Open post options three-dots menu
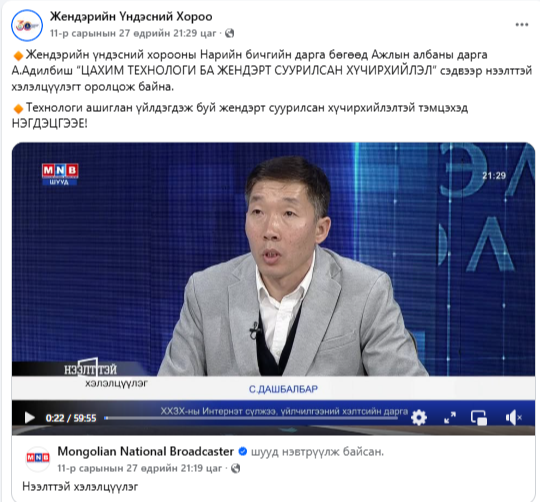The image size is (540, 503). [x=522, y=24]
